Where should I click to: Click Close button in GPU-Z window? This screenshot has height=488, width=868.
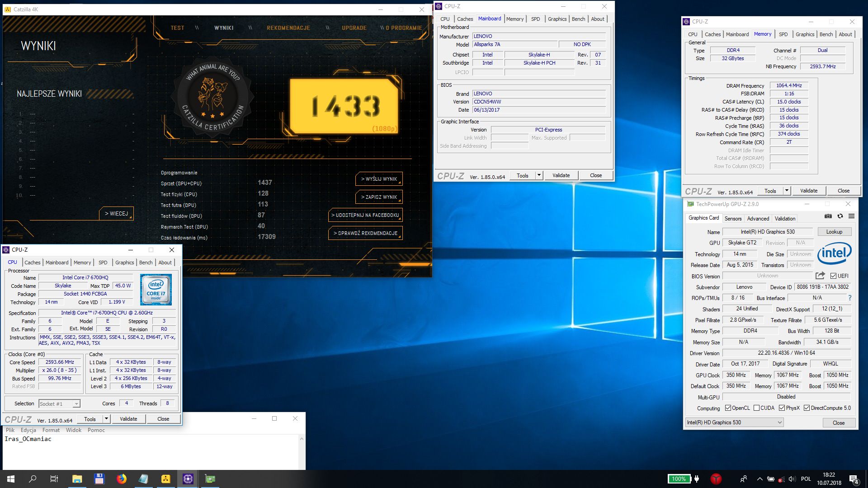point(839,423)
